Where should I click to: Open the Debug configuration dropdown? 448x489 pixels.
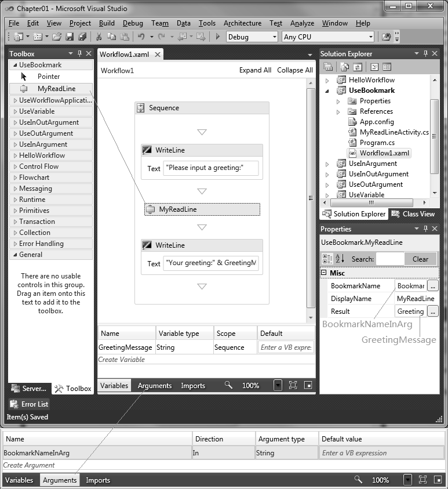[x=275, y=37]
